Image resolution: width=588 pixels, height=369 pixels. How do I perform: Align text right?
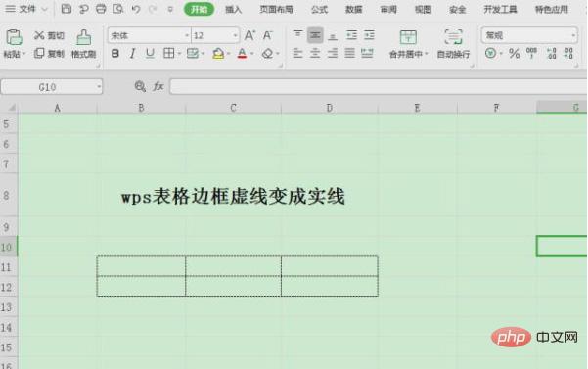[x=333, y=53]
